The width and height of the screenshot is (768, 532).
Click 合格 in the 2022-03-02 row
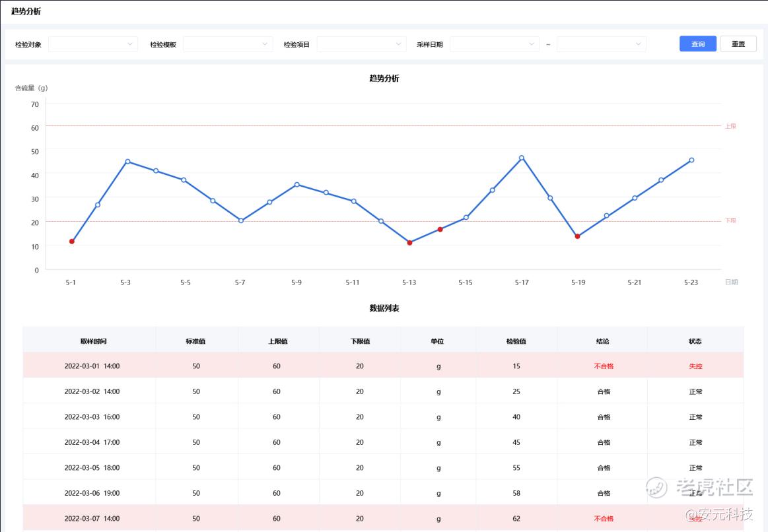(x=604, y=391)
